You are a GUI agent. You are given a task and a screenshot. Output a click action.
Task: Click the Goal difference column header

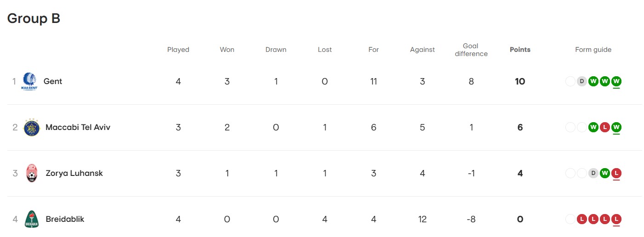pos(471,50)
